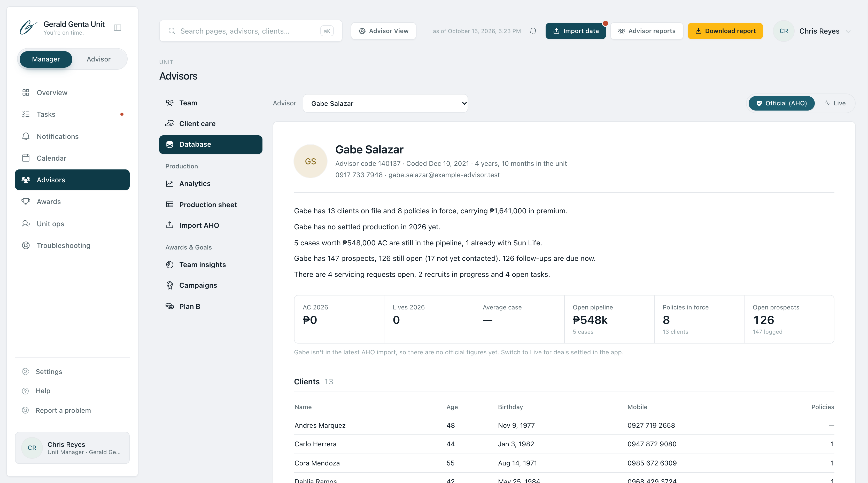Open Team insights
The image size is (868, 483).
coord(211,265)
